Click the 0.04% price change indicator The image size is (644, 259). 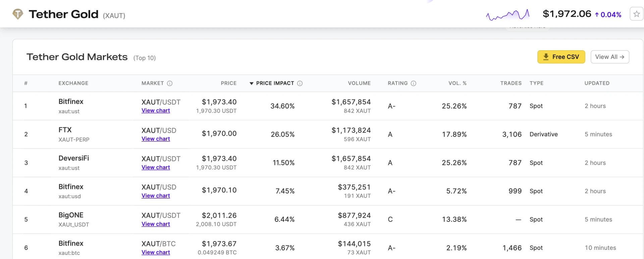[x=608, y=15]
